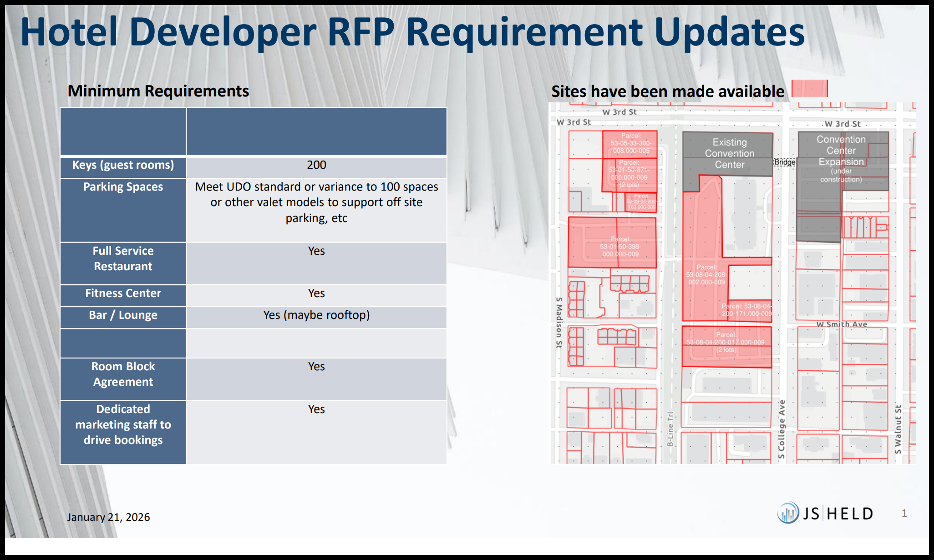Click the Hotel Developer RFP slide title
The width and height of the screenshot is (934, 560).
coord(412,32)
